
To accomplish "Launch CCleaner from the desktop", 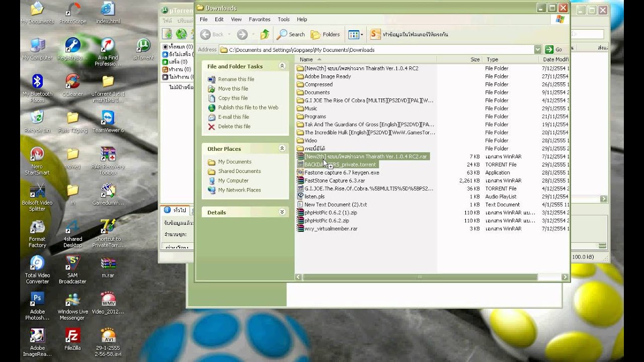I will coord(72,85).
